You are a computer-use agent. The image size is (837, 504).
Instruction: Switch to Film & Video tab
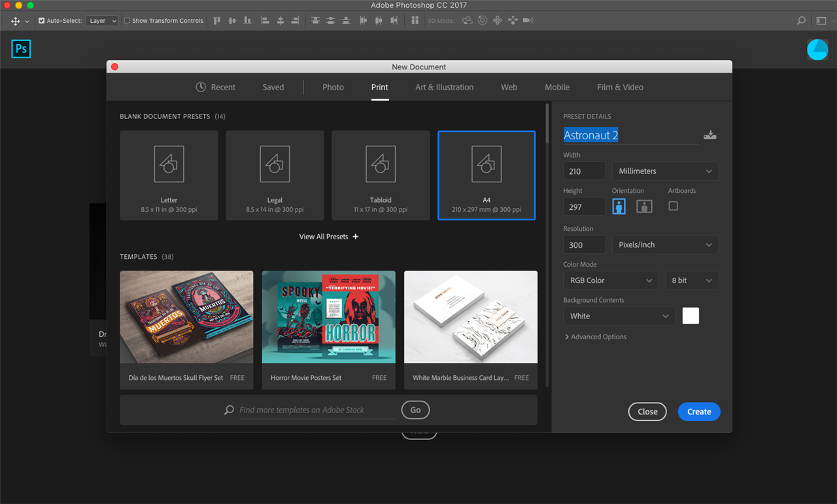(x=620, y=87)
